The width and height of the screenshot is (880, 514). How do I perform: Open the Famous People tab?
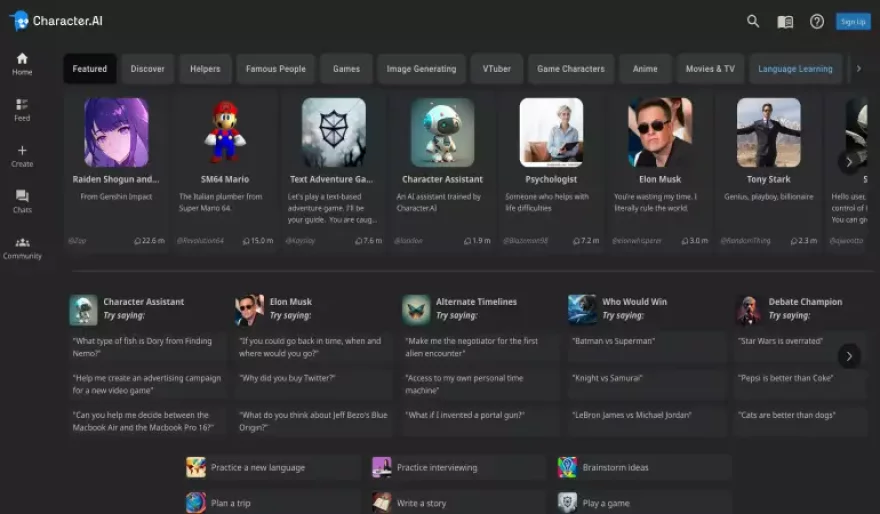coord(276,68)
